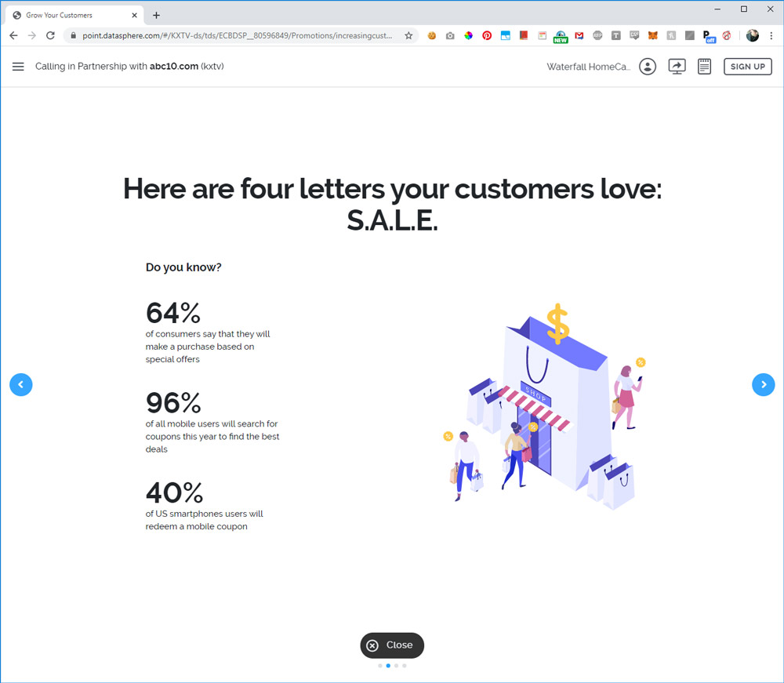Click the screen share presentation icon

[677, 67]
